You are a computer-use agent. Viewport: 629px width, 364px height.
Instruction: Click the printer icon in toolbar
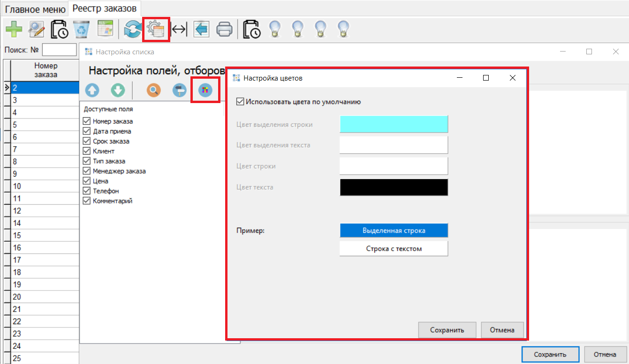[x=225, y=30]
